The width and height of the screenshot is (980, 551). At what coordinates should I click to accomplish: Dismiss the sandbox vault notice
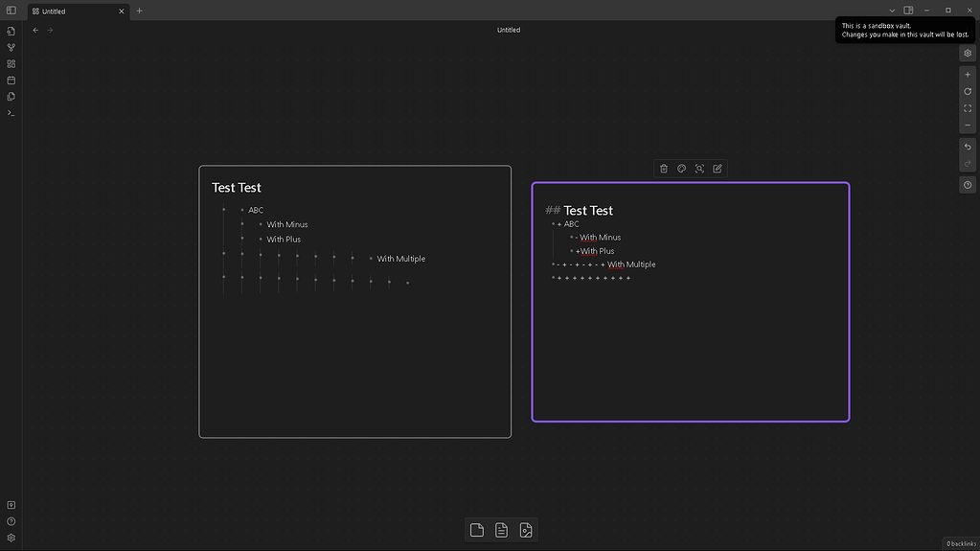904,30
